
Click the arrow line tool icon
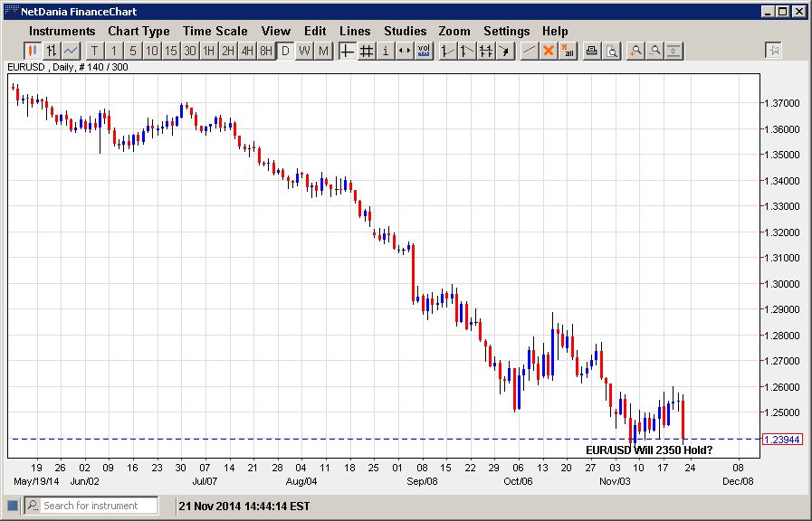pyautogui.click(x=505, y=51)
